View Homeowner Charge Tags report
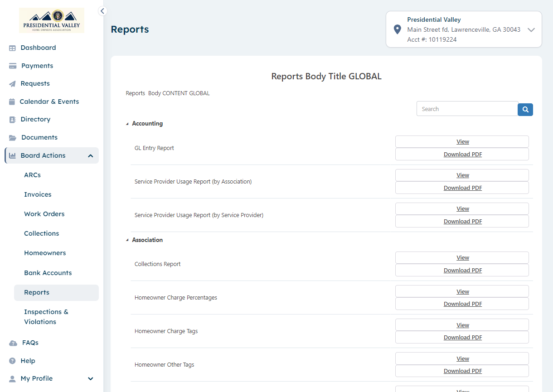This screenshot has height=392, width=553. (462, 325)
